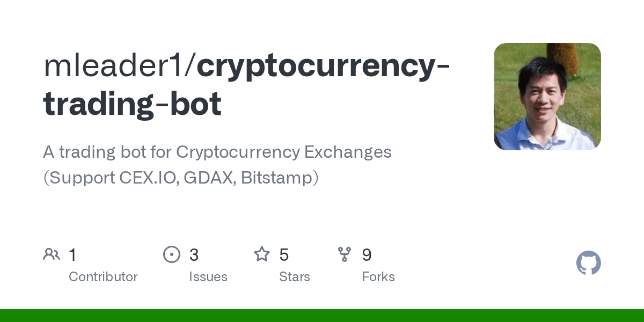644x322 pixels.
Task: Click the star icon
Action: (262, 254)
